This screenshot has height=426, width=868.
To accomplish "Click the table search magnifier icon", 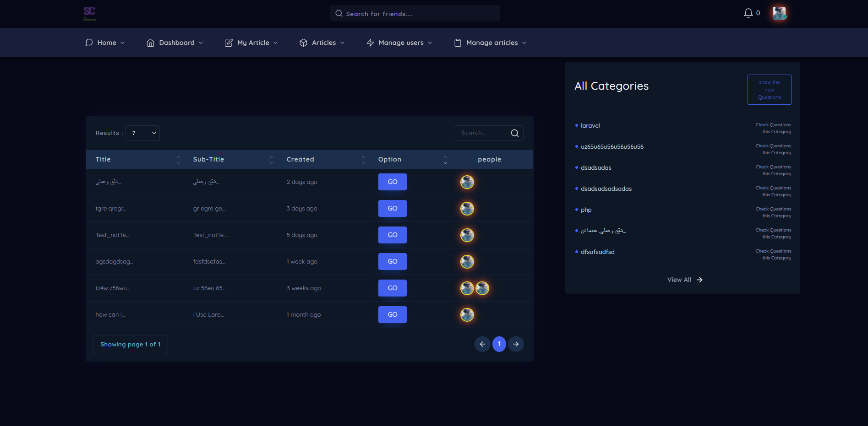I will [515, 133].
